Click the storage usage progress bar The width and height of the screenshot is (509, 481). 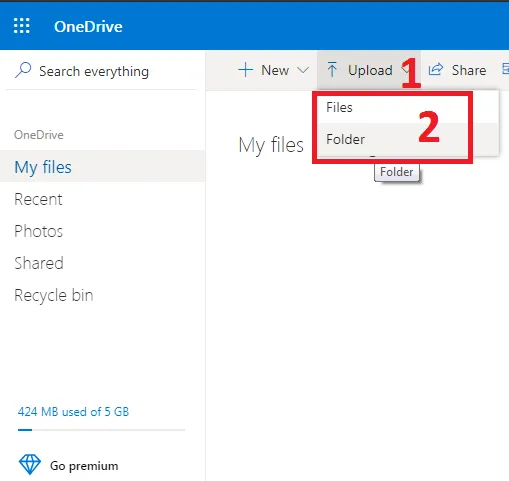coord(101,430)
